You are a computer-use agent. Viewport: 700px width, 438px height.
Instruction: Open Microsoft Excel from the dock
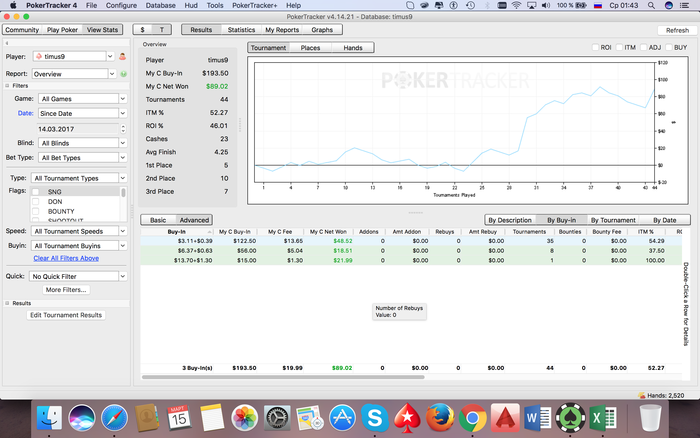(603, 418)
